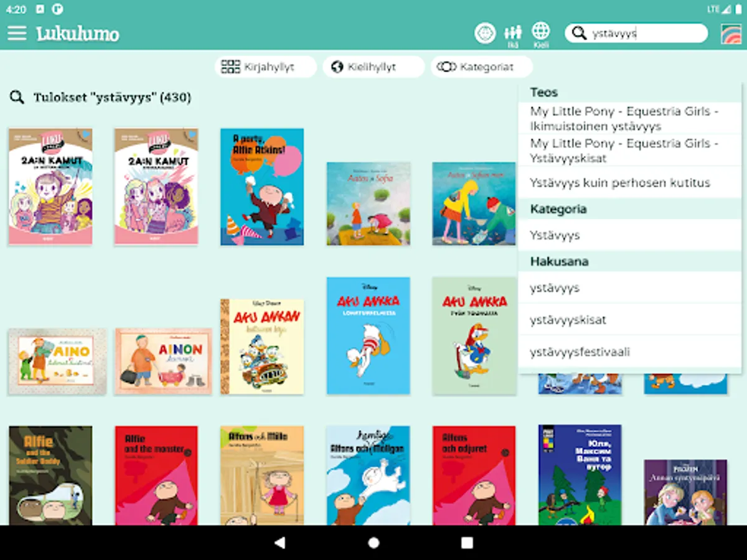The width and height of the screenshot is (747, 560).
Task: Open Aatos ja Sofia book cover
Action: 369,203
